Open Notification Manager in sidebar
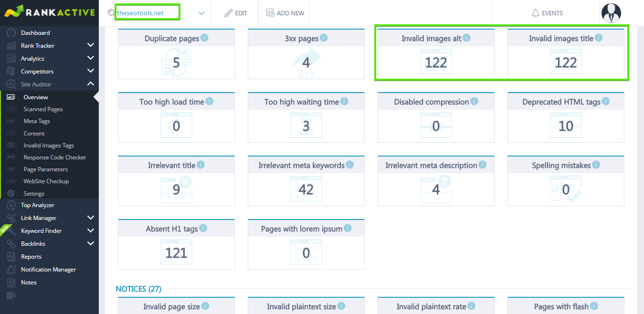Screen dimensions: 644x314 click(48, 270)
